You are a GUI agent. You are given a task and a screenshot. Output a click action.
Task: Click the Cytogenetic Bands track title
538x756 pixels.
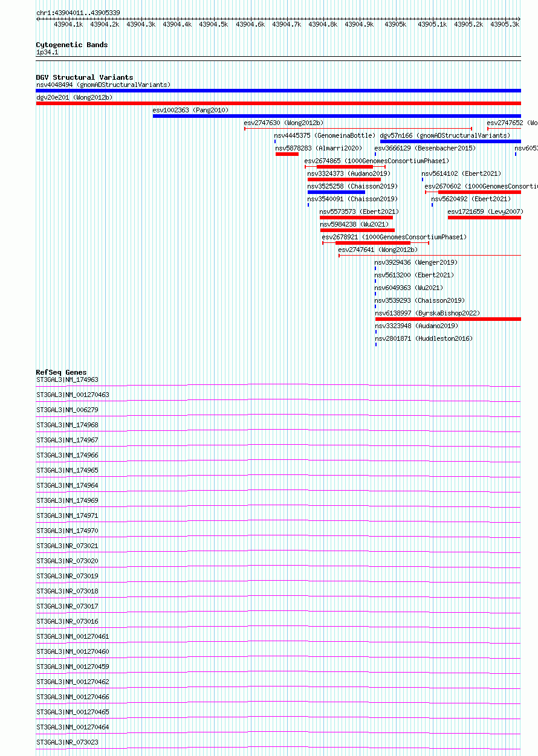point(72,45)
